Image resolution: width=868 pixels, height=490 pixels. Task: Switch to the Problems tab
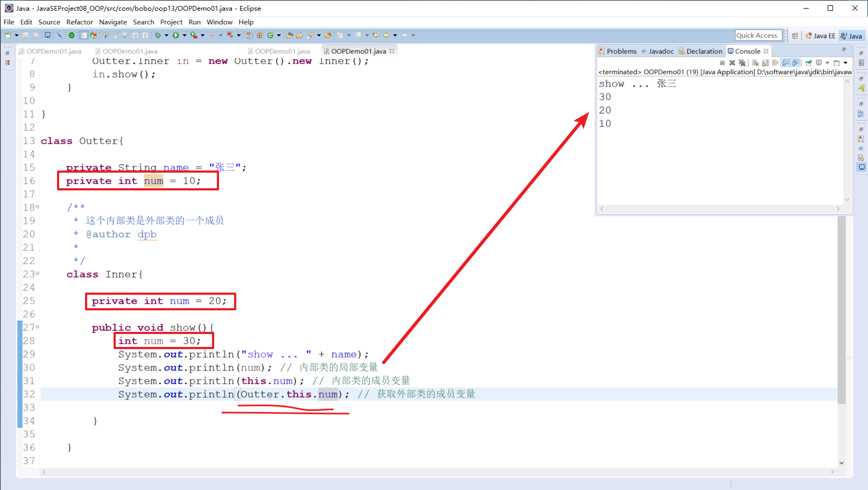tap(617, 51)
